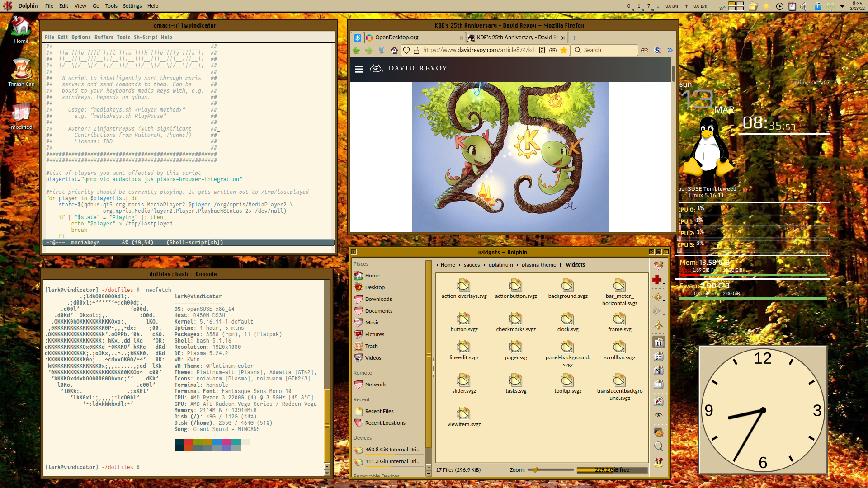Image resolution: width=868 pixels, height=488 pixels.
Task: Switch to the first virtual desktop in pager
Action: coord(731,3)
